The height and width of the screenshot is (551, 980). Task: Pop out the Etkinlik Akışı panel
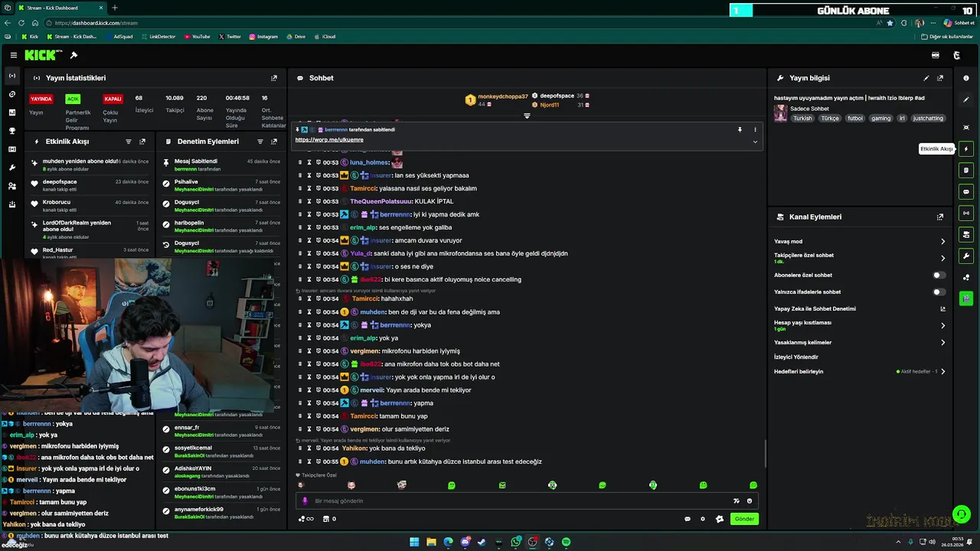(142, 142)
